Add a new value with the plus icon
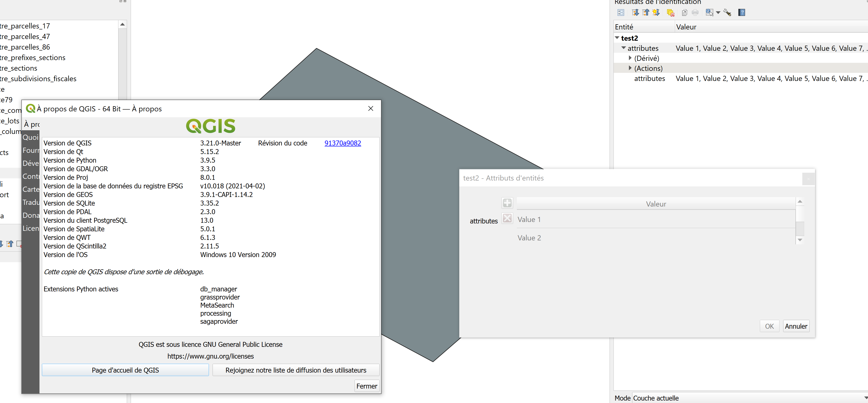Viewport: 868px width, 403px height. (x=507, y=203)
